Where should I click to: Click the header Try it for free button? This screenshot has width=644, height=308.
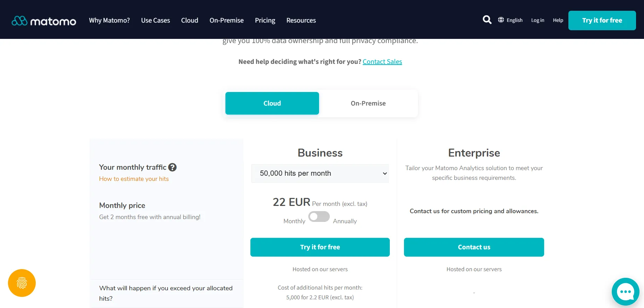[x=602, y=20]
